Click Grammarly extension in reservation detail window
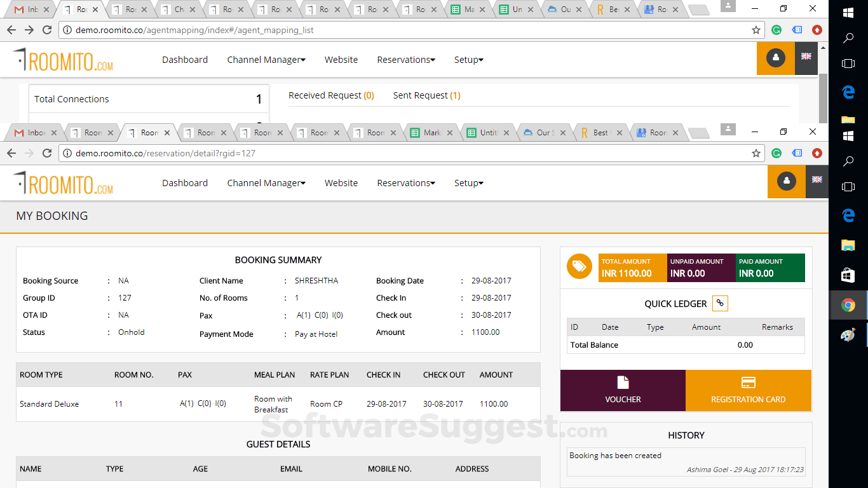 [776, 153]
